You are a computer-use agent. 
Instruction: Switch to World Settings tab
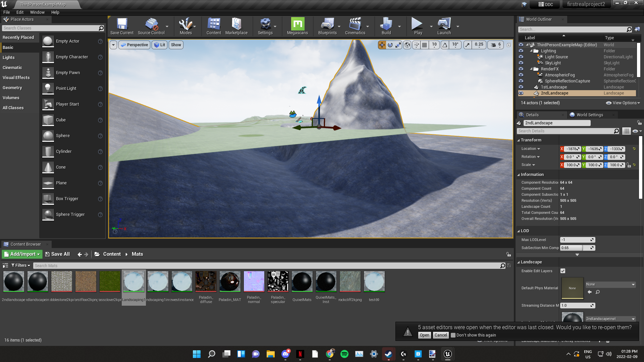coord(590,115)
